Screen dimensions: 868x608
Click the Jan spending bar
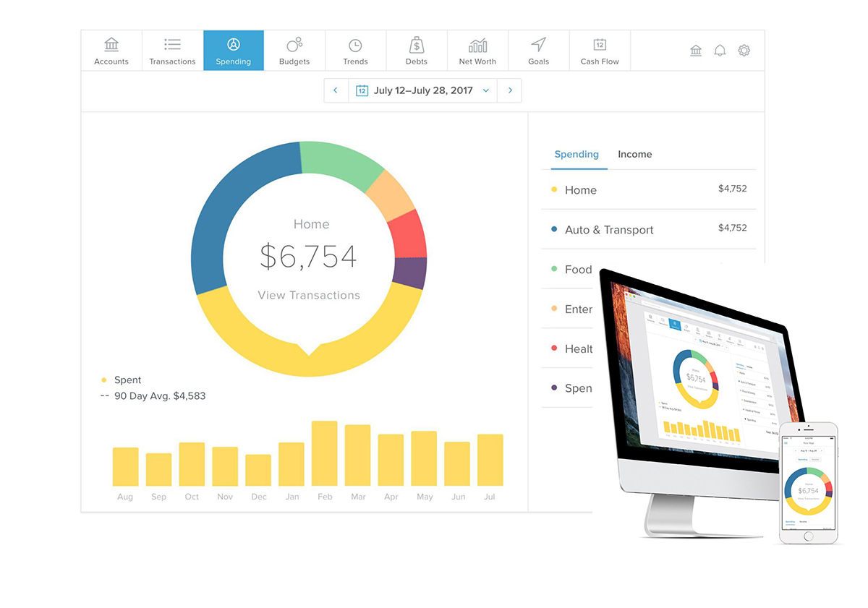pyautogui.click(x=292, y=464)
